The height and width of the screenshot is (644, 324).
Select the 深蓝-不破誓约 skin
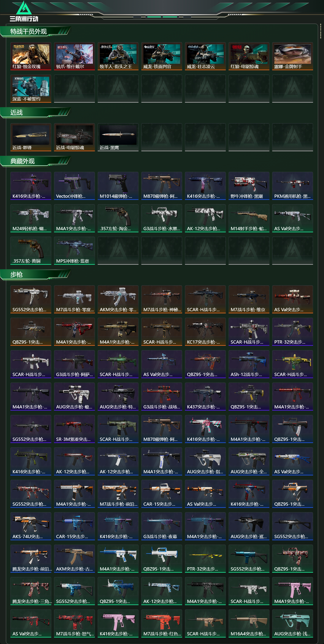coord(31,89)
